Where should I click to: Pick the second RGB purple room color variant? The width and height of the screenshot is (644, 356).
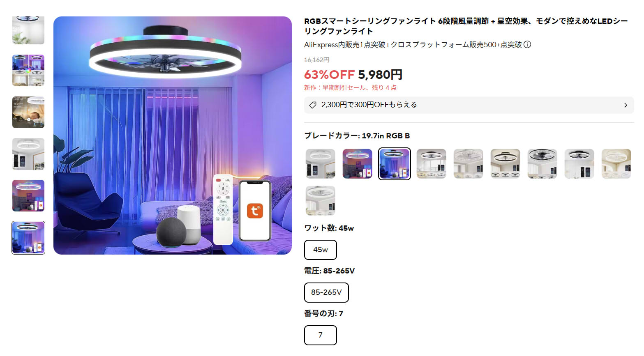(x=358, y=164)
